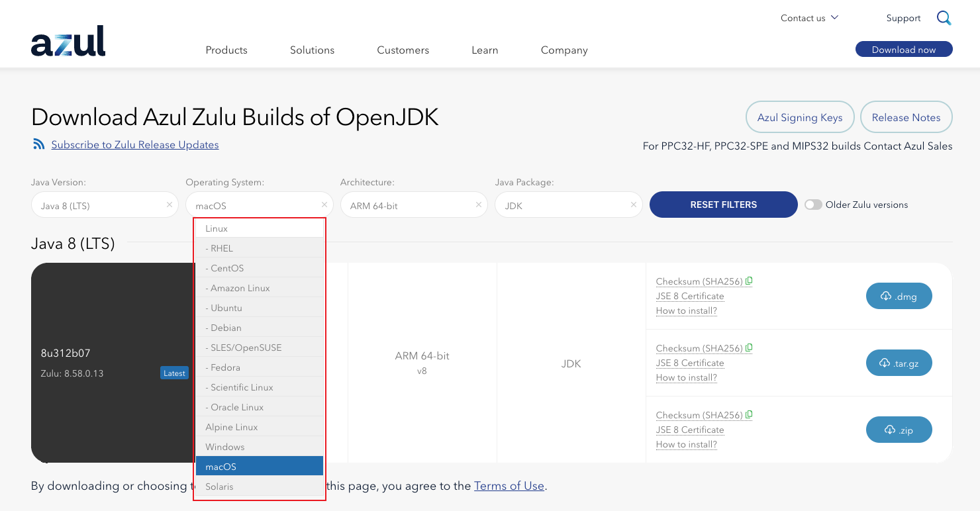Viewport: 980px width, 511px height.
Task: Open the Products menu
Action: click(x=226, y=50)
